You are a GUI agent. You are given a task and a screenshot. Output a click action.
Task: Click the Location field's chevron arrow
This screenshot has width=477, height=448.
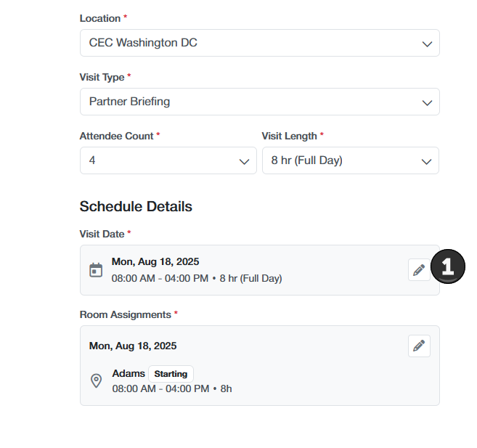click(x=427, y=44)
